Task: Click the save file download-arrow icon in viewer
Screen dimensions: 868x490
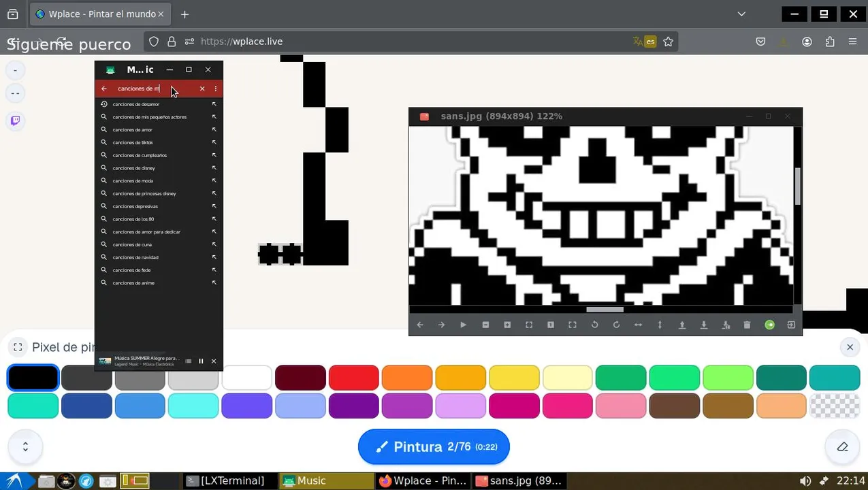Action: pos(704,325)
